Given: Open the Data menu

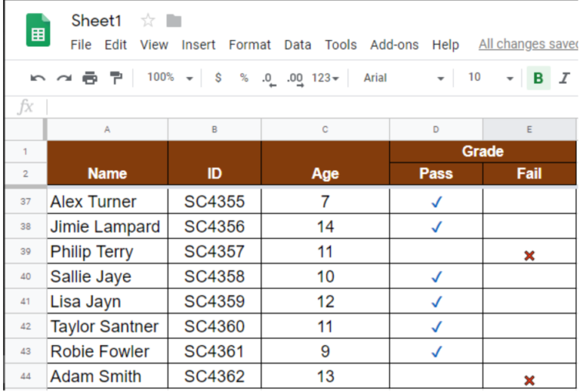Looking at the screenshot, I should click(x=298, y=45).
